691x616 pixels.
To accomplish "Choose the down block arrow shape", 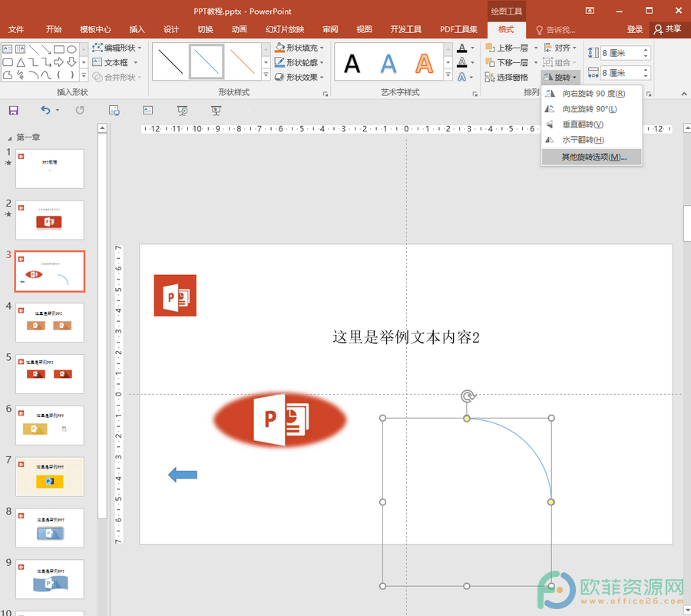I will pos(71,62).
